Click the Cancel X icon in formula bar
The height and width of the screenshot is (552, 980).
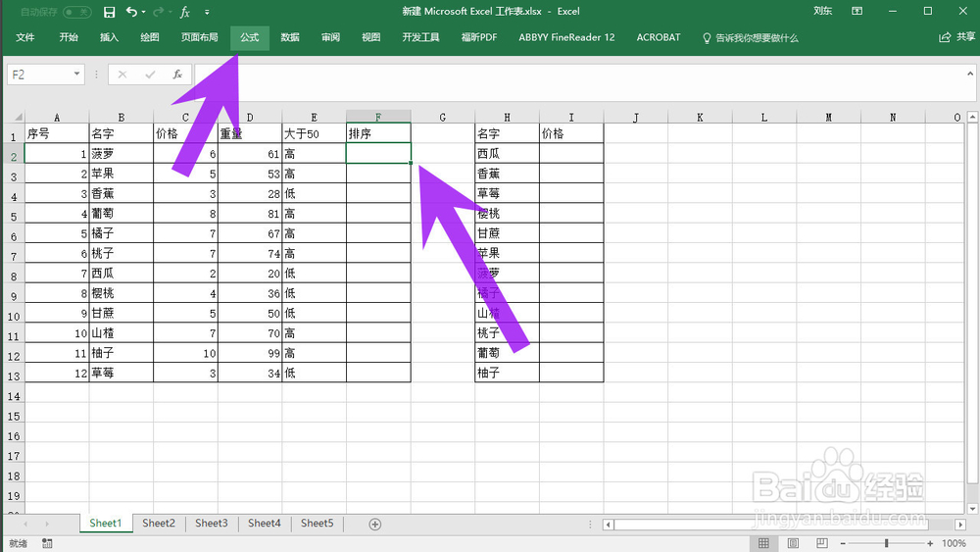pyautogui.click(x=122, y=75)
